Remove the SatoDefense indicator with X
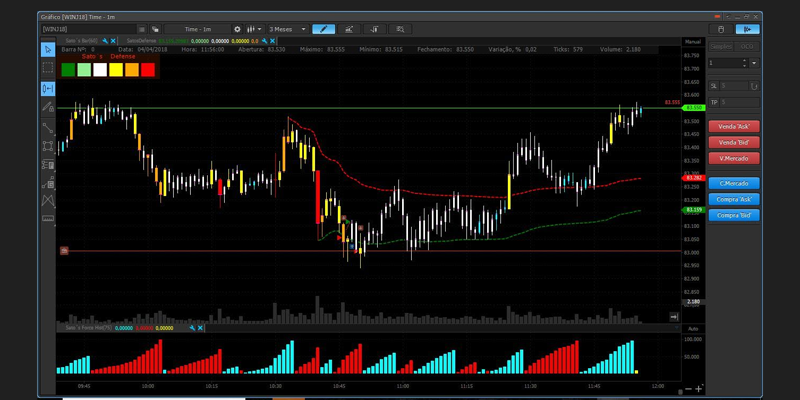The image size is (800, 400). pos(272,40)
